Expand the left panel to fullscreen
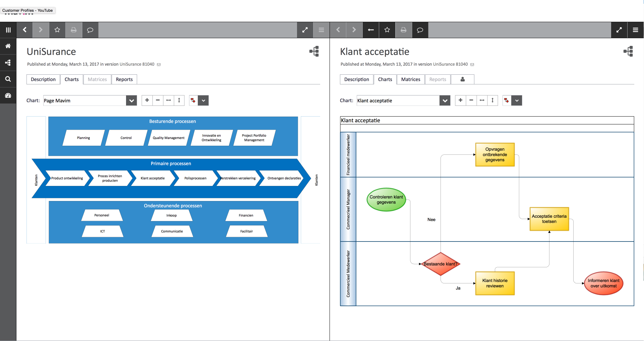Image resolution: width=644 pixels, height=341 pixels. point(305,30)
